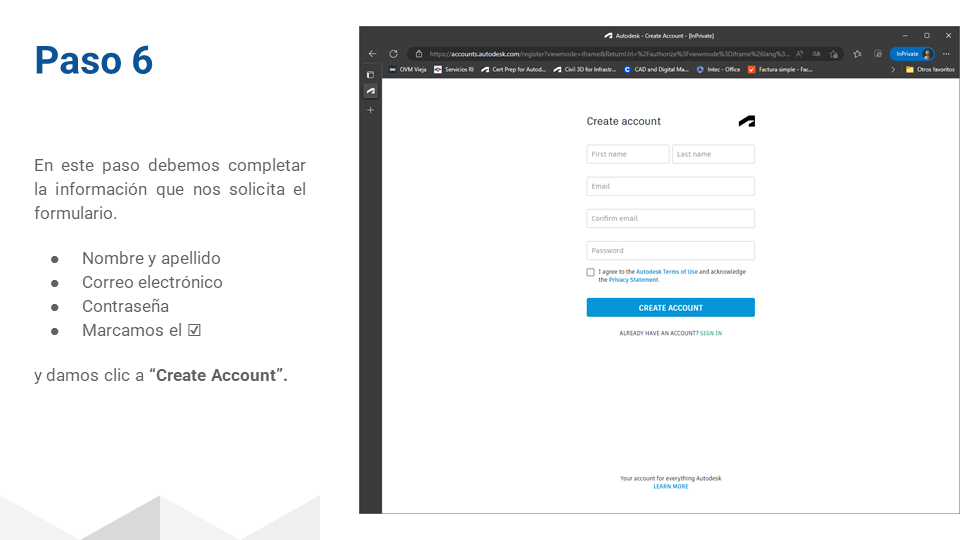Click 'ALREADY HAVE AN ACCOUNT?' text
The image size is (960, 540).
(x=658, y=334)
